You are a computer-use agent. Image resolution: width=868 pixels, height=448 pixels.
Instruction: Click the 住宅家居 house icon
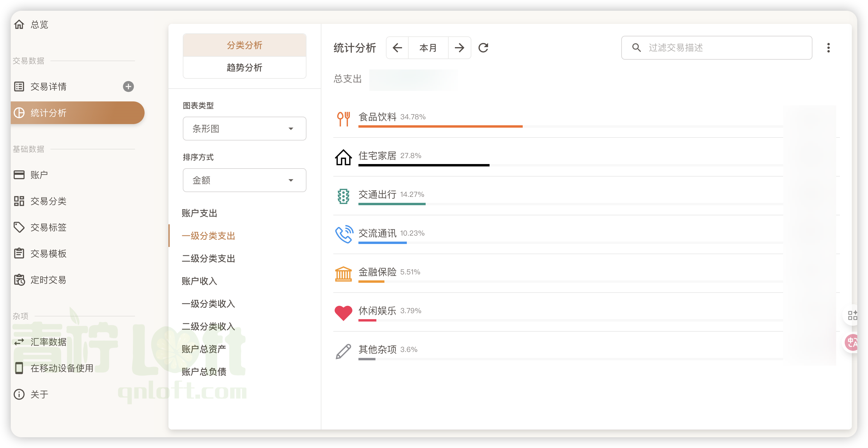pyautogui.click(x=343, y=157)
